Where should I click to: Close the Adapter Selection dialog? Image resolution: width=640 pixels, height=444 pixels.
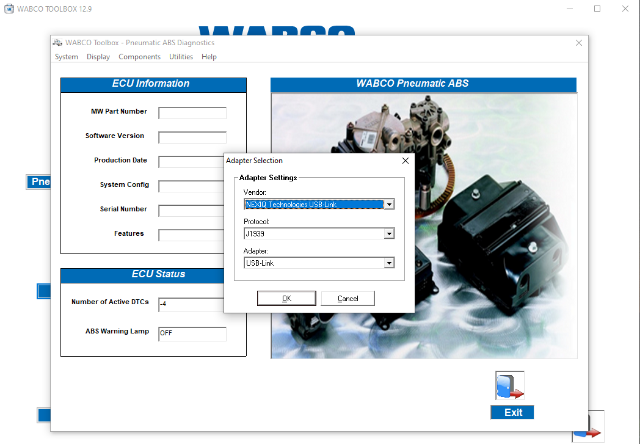(405, 161)
